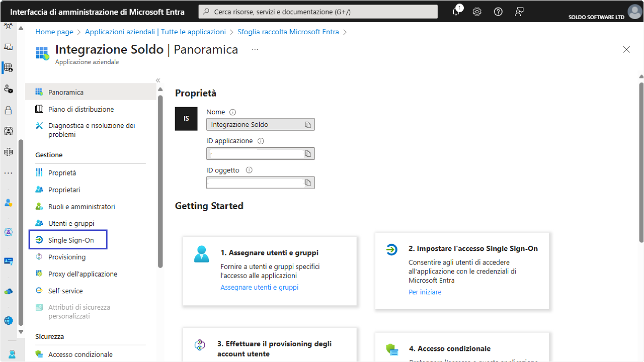Open card 4. Accesso condizionale
Image resolution: width=644 pixels, height=362 pixels.
(x=462, y=347)
